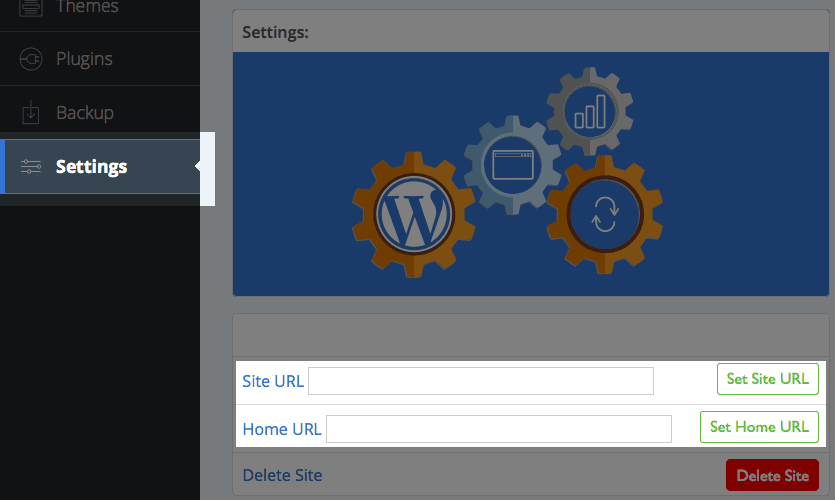The height and width of the screenshot is (500, 835).
Task: Click the bar chart gear icon
Action: pos(590,112)
